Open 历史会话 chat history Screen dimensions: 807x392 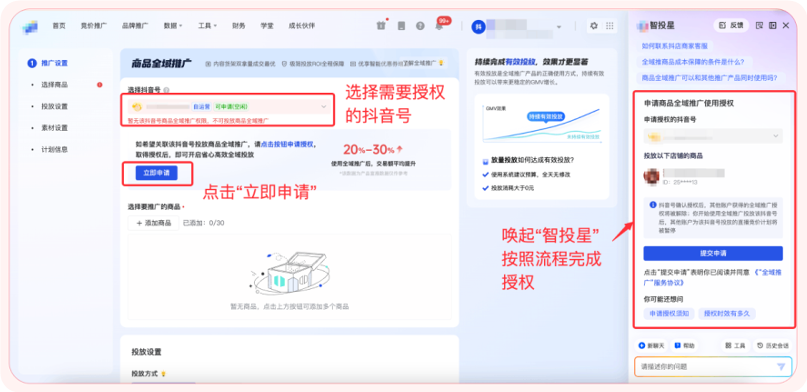click(x=773, y=346)
